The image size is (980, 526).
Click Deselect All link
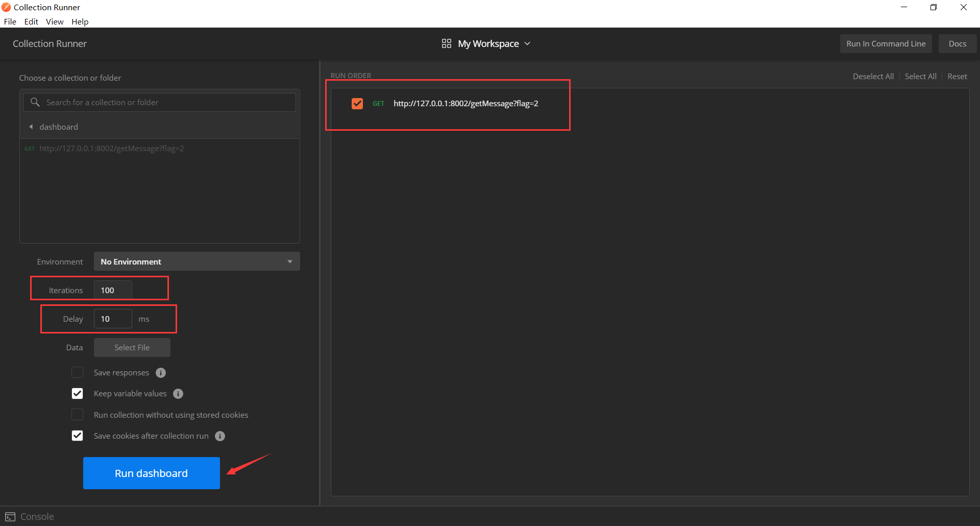(x=873, y=76)
